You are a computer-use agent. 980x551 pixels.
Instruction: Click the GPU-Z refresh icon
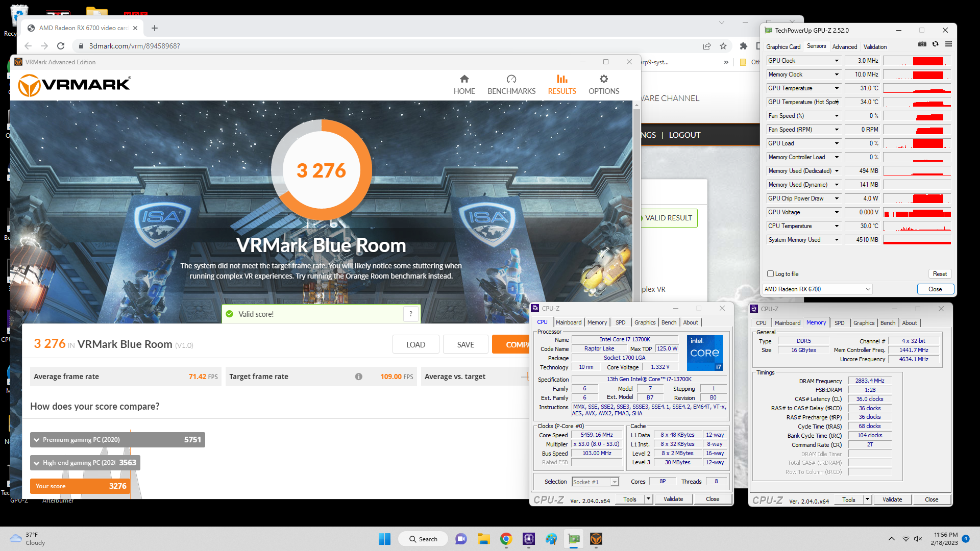(935, 44)
